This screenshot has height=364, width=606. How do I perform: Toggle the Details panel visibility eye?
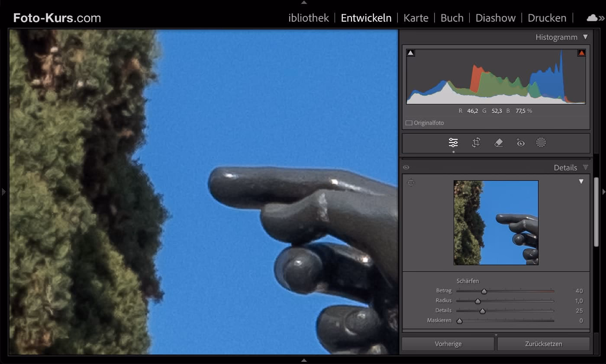click(x=406, y=167)
